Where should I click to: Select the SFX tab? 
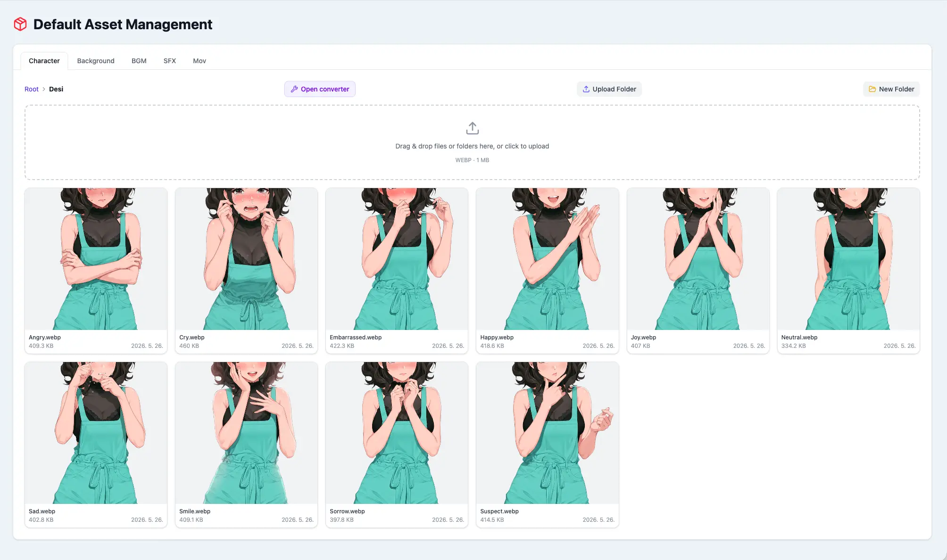pos(170,61)
